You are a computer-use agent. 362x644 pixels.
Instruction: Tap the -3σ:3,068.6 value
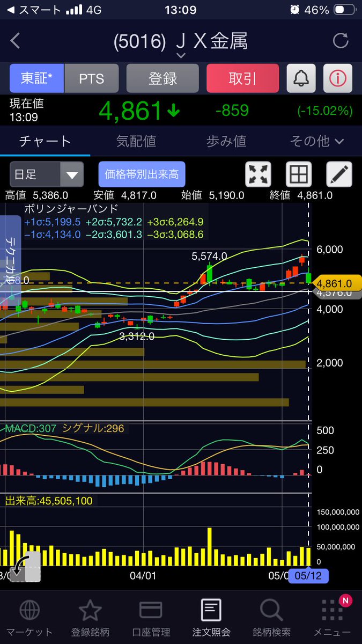pyautogui.click(x=174, y=234)
